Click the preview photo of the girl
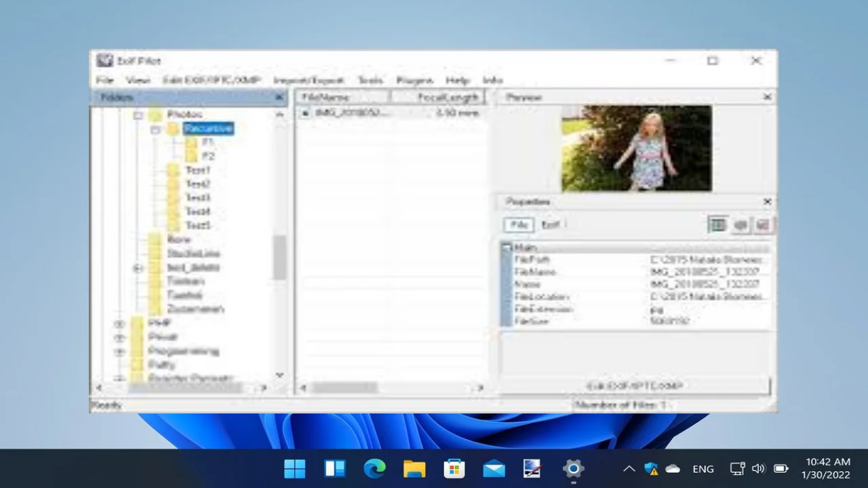868x488 pixels. 636,148
